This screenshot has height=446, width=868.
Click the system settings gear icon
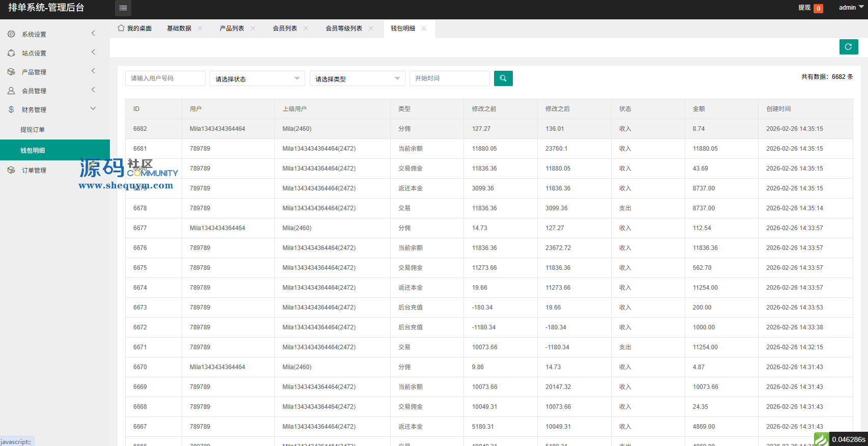coord(11,34)
